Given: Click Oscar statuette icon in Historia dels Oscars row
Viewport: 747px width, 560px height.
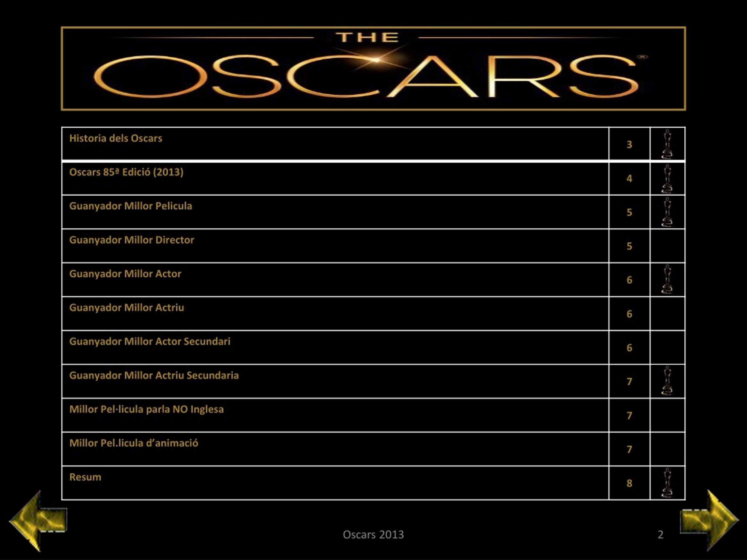Looking at the screenshot, I should [x=667, y=144].
